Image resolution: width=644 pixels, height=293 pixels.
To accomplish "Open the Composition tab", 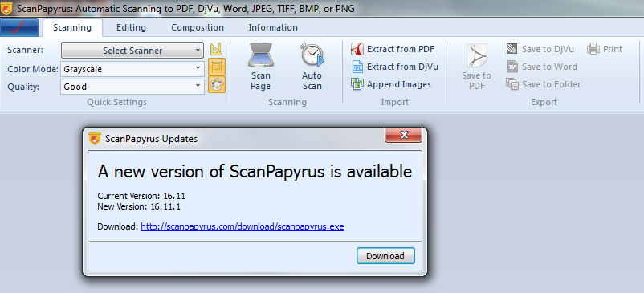I will click(198, 27).
